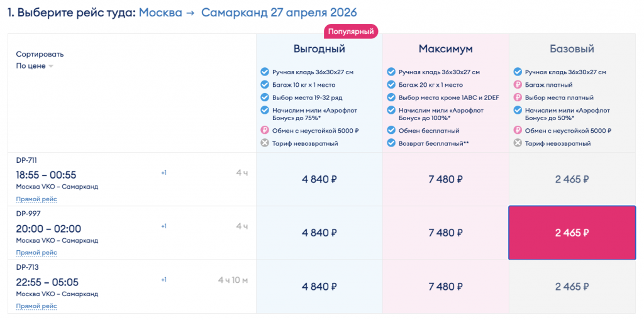Open 'Прямой рейс' link for flight DP-713
Screen dimensions: 644x320
pos(36,306)
